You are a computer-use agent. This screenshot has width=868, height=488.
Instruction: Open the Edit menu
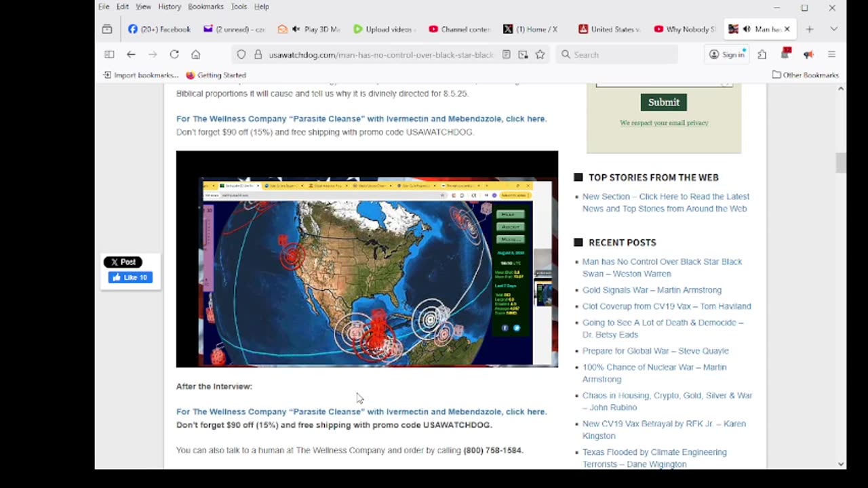(x=123, y=7)
